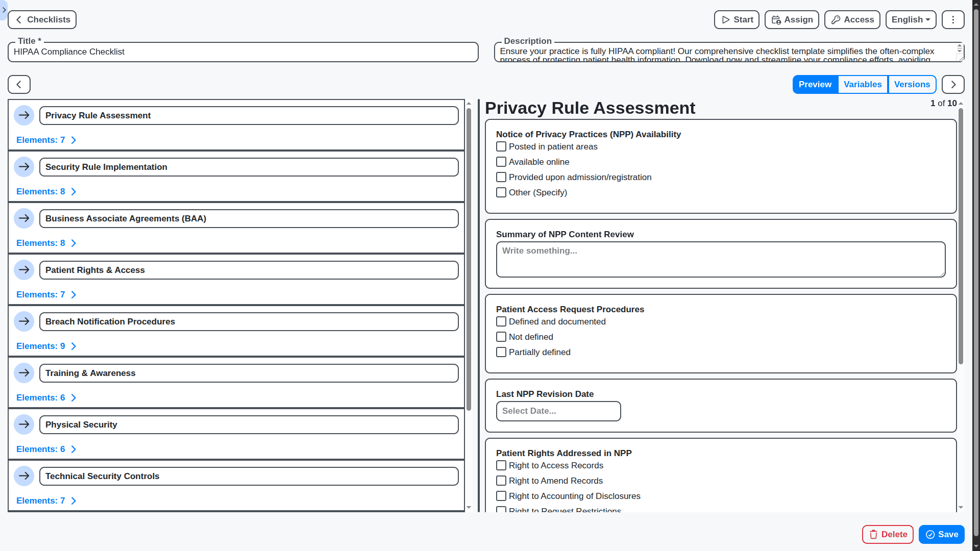The image size is (980, 551).
Task: Check Right to Access Records
Action: 501,465
